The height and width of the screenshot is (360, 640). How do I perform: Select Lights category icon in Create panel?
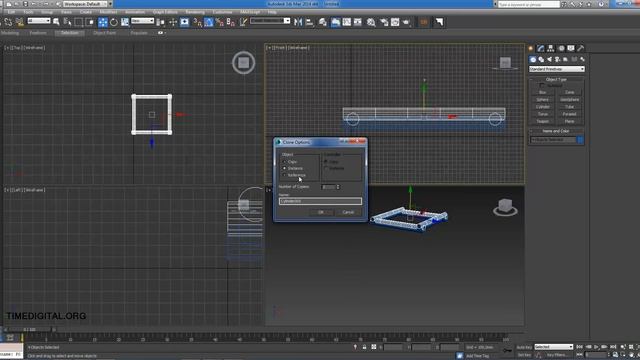[x=549, y=60]
